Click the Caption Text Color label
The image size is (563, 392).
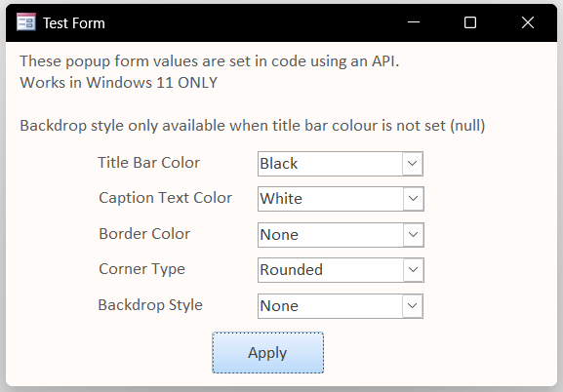click(166, 198)
